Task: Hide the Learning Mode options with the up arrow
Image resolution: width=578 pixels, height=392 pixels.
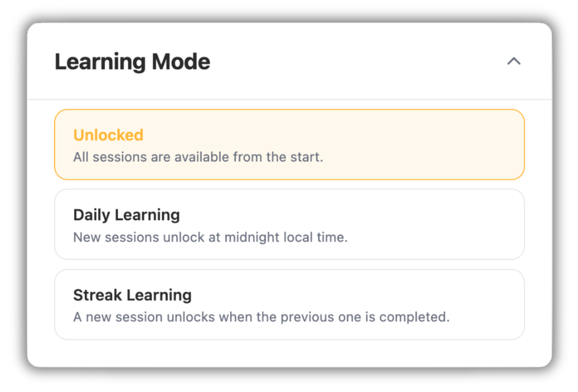Action: (514, 61)
